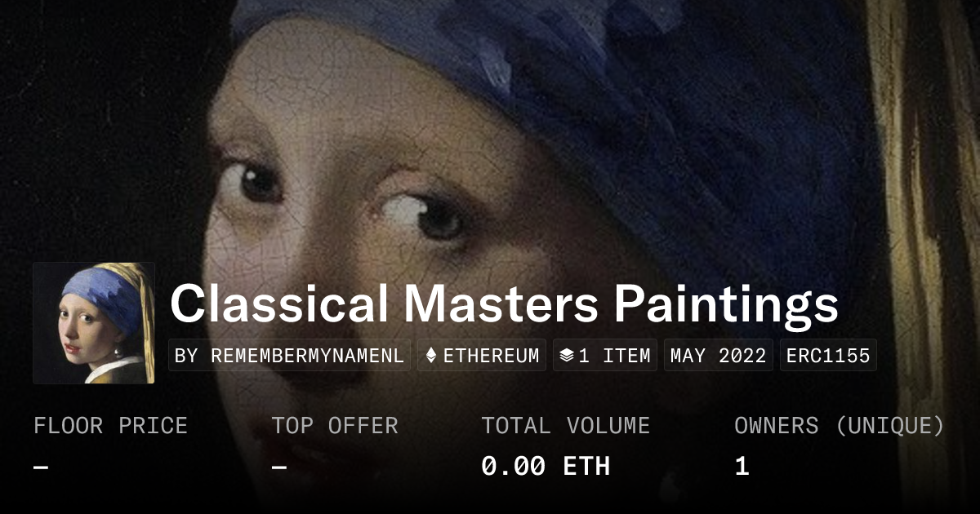This screenshot has width=980, height=514.
Task: Click the unique owners count 1
Action: pyautogui.click(x=742, y=467)
